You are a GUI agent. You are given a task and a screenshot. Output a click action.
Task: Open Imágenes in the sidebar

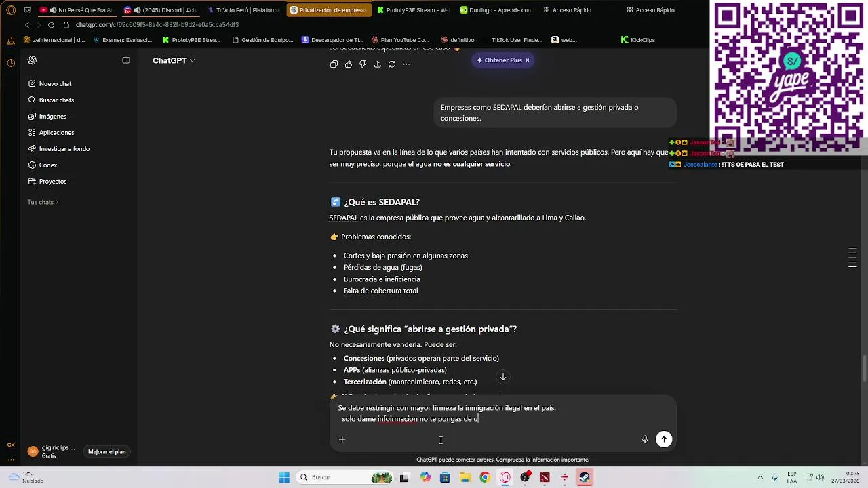[x=47, y=117]
